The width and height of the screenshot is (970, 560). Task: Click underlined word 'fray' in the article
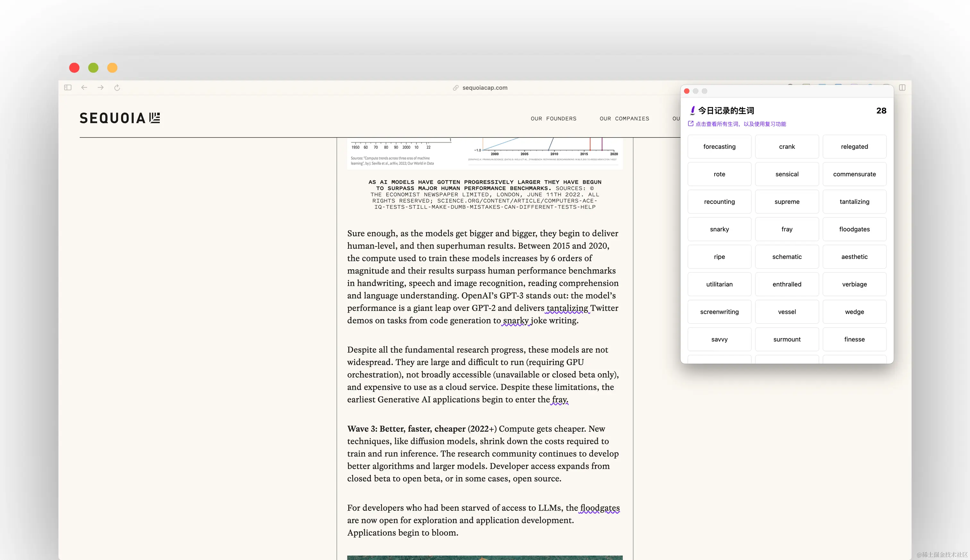[559, 400]
